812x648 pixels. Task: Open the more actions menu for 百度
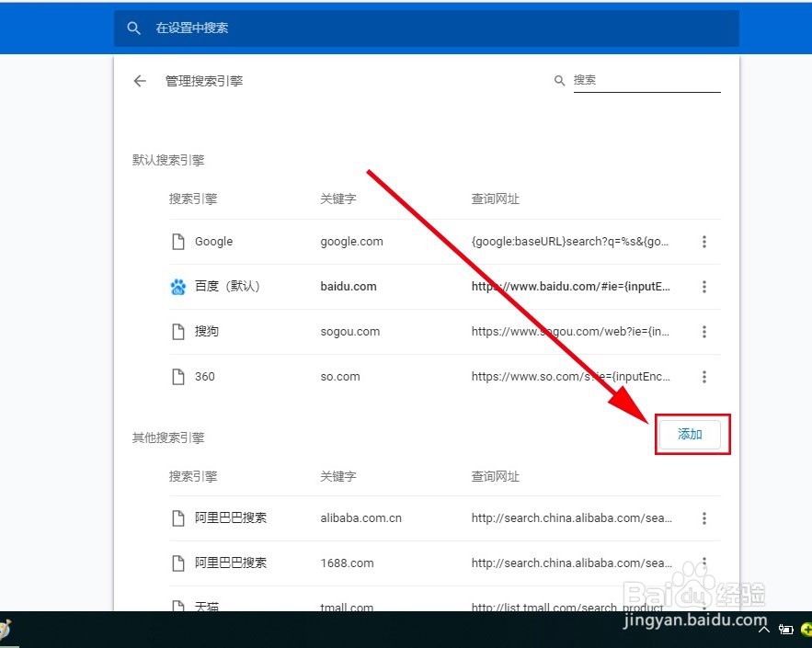[704, 286]
